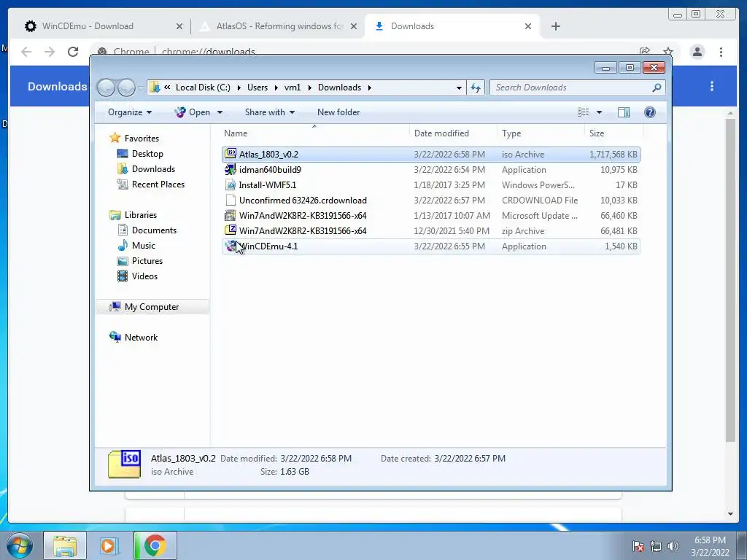Image resolution: width=747 pixels, height=560 pixels.
Task: Click Open button in Explorer toolbar
Action: [193, 112]
